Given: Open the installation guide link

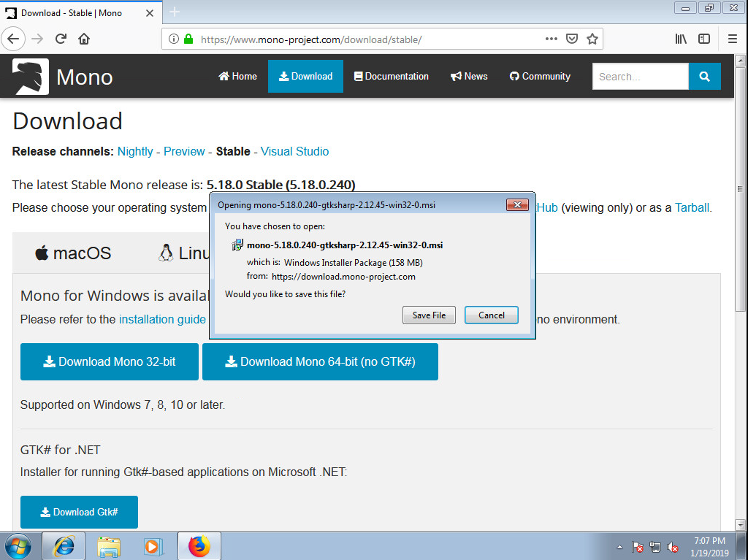Looking at the screenshot, I should click(162, 319).
